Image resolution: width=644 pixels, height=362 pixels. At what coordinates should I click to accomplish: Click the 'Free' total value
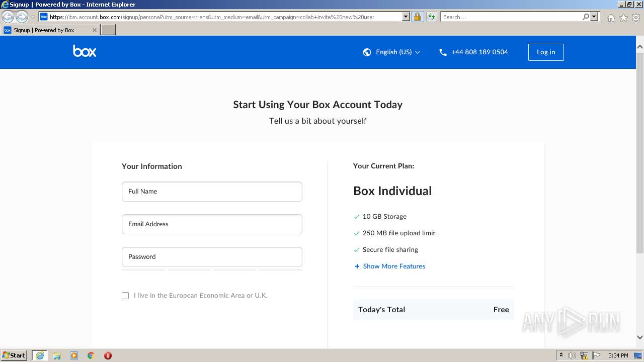point(501,310)
